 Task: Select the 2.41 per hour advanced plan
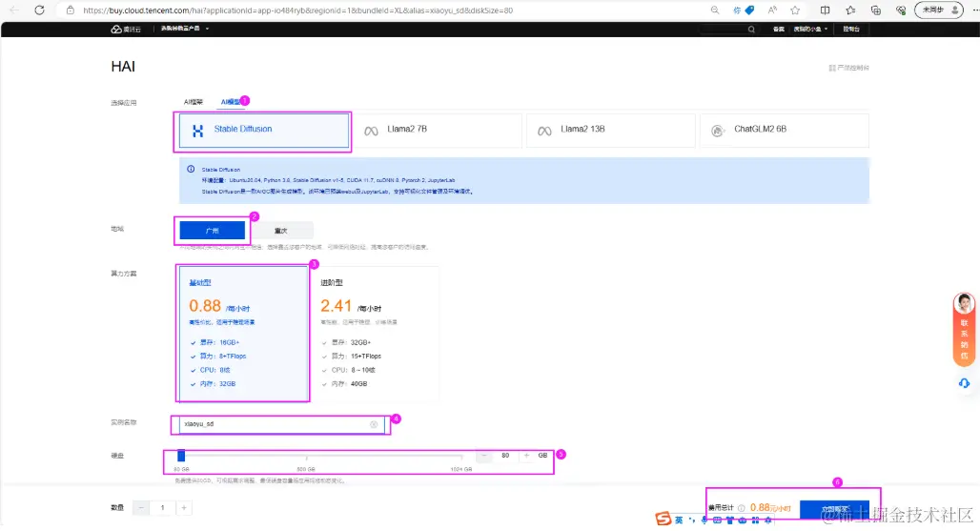(375, 334)
